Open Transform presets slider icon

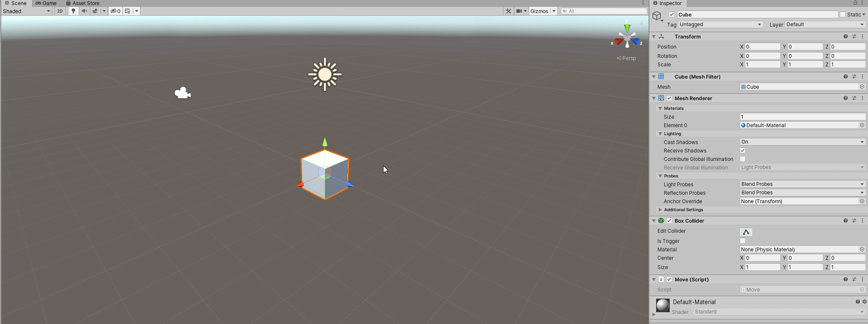pyautogui.click(x=854, y=36)
